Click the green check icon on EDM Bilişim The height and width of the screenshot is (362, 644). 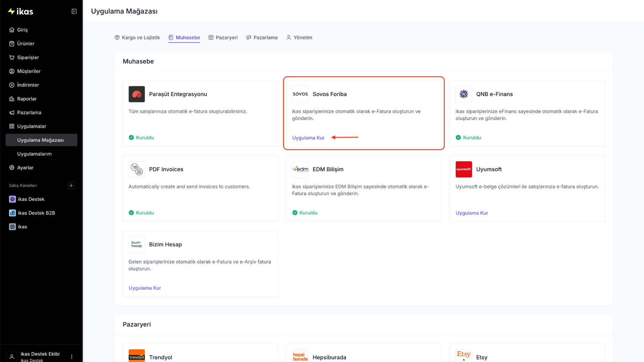(295, 213)
